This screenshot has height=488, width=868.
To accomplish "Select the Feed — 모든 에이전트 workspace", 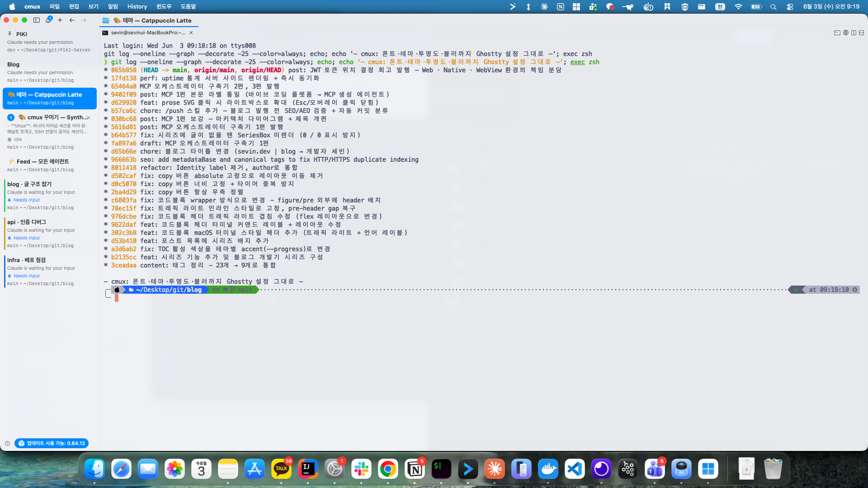I will coord(50,165).
